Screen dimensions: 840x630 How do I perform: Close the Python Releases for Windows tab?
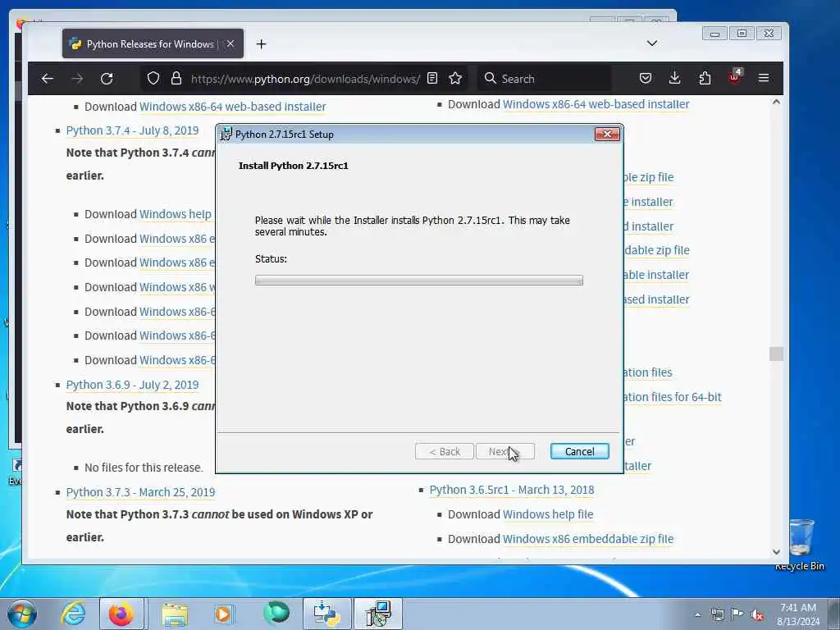coord(231,44)
